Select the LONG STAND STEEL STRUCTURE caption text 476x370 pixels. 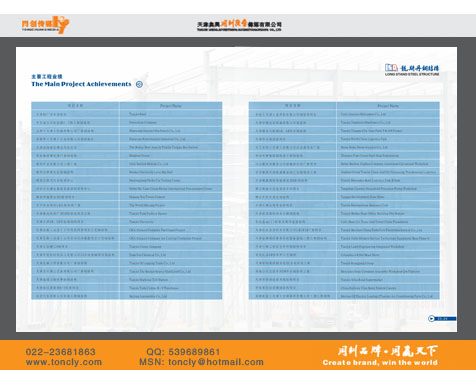coord(412,74)
